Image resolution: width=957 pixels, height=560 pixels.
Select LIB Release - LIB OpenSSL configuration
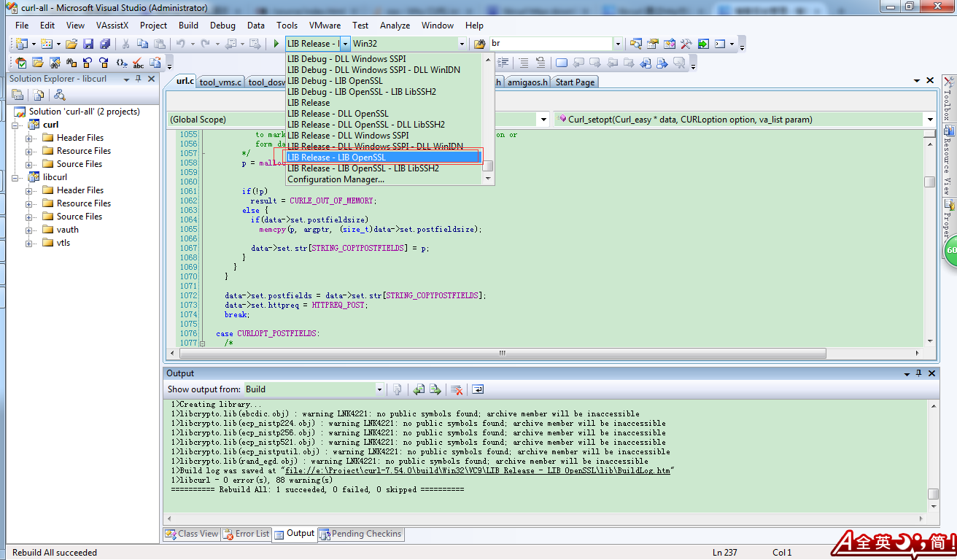(x=384, y=157)
